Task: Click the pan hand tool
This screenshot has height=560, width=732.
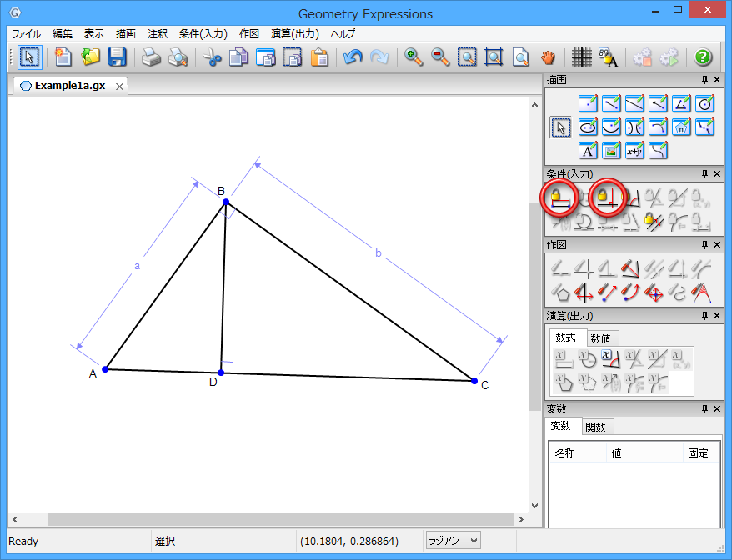Action: click(547, 57)
